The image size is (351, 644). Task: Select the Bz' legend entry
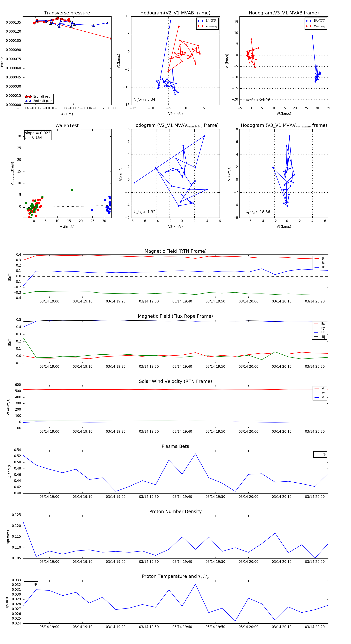click(x=320, y=332)
